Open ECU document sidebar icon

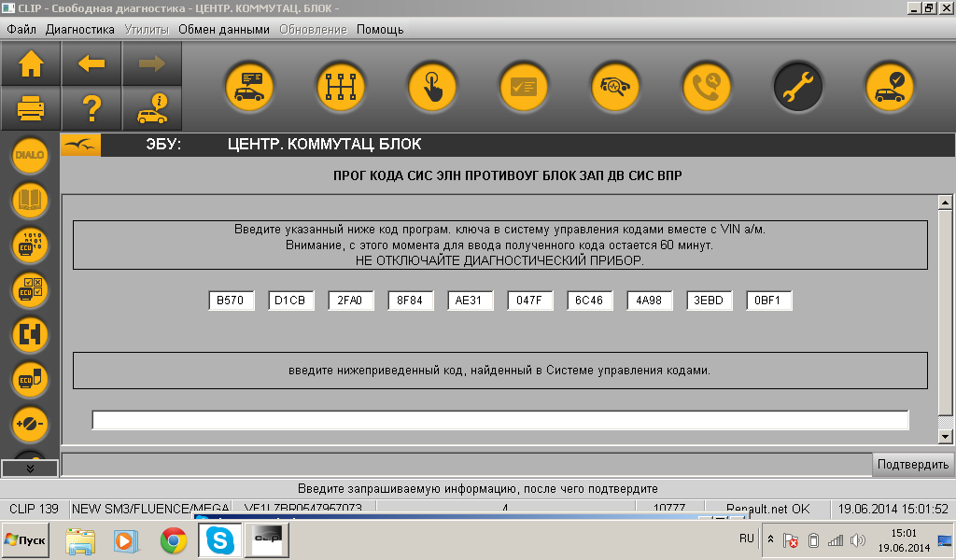click(29, 379)
